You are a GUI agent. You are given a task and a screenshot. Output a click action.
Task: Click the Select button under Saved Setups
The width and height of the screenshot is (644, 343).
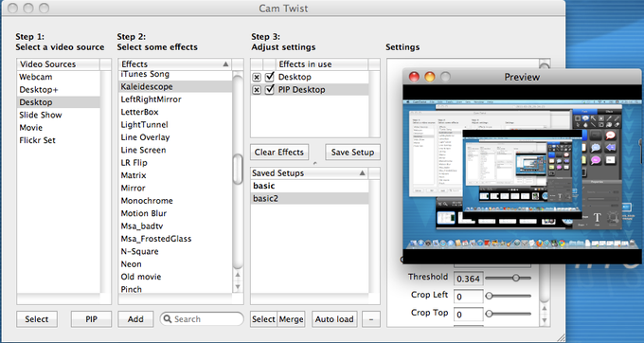point(263,319)
